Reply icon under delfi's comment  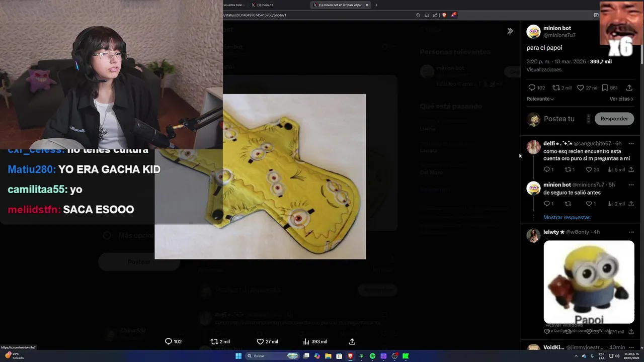tap(547, 169)
